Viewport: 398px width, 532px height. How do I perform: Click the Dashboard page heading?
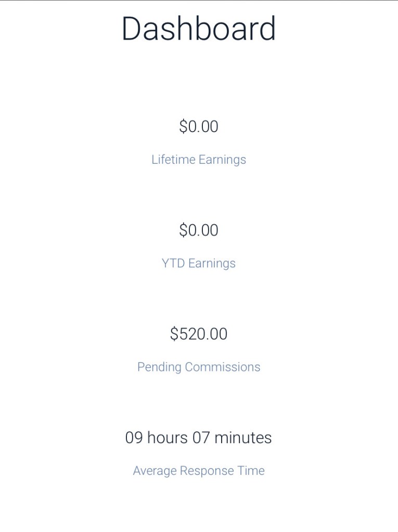(199, 29)
